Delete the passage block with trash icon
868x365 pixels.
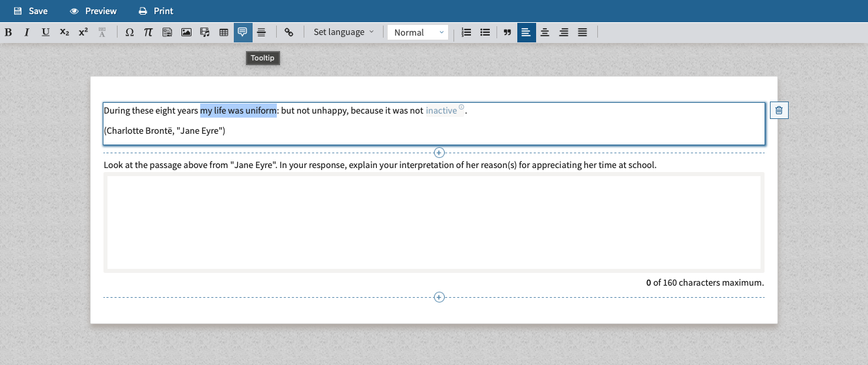[779, 111]
